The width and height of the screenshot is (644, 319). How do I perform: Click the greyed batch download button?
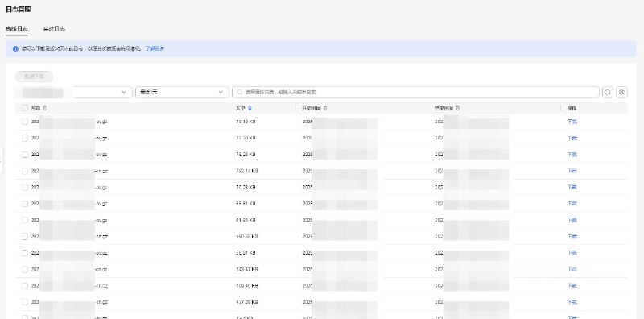pos(34,77)
